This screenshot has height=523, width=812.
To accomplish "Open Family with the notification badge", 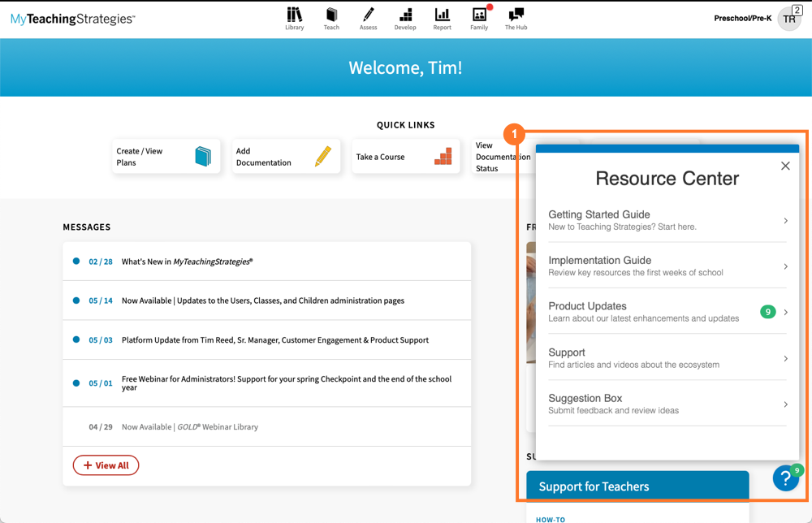I will click(x=478, y=18).
